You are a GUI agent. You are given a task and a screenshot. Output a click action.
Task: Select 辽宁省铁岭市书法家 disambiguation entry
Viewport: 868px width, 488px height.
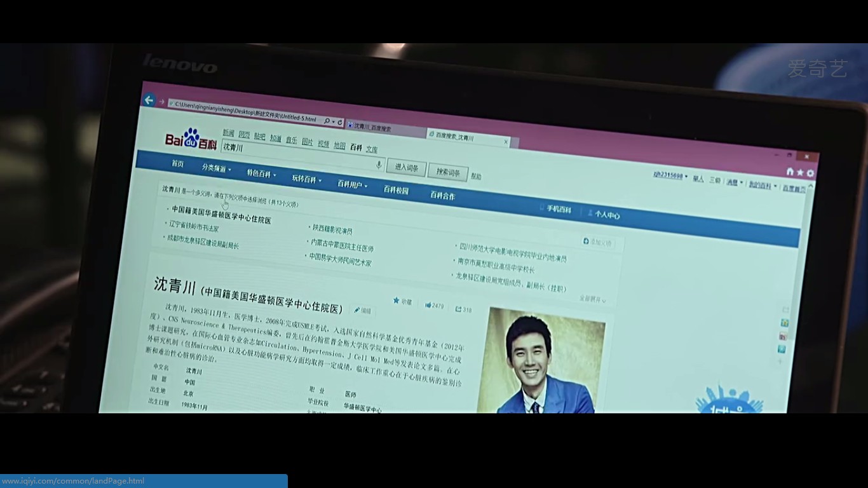point(194,226)
